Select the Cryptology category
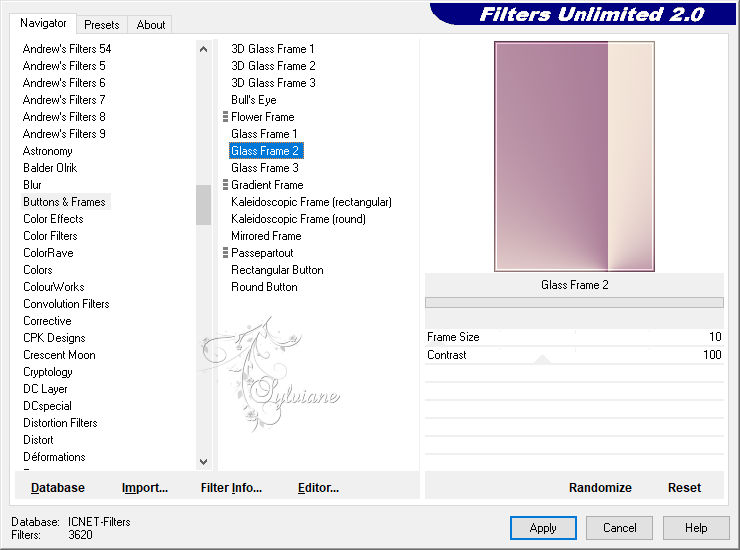The height and width of the screenshot is (550, 740). click(x=48, y=372)
